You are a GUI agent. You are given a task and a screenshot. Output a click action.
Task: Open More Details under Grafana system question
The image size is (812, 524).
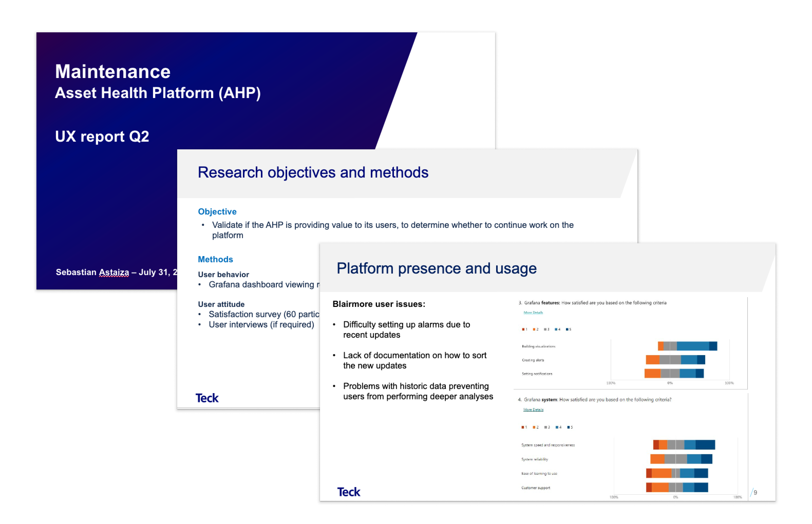pos(533,410)
